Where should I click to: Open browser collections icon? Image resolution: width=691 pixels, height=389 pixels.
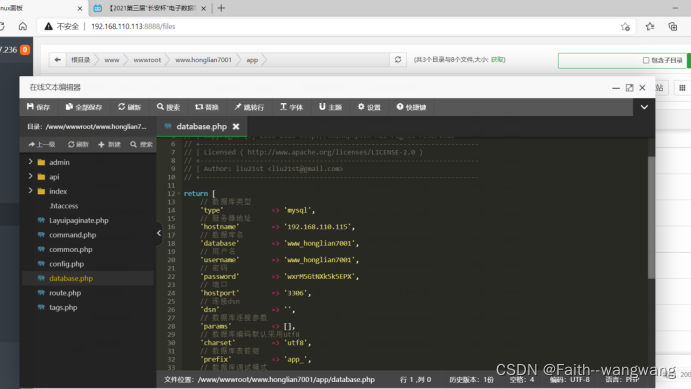[x=672, y=27]
